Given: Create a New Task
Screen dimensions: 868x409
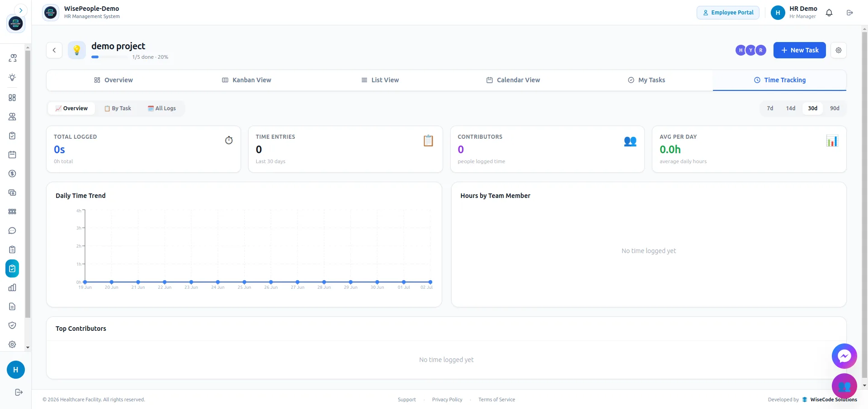Looking at the screenshot, I should pos(800,50).
